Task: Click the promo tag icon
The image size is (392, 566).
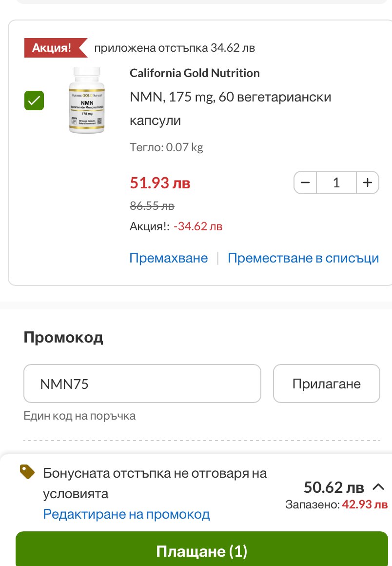Action: point(27,471)
